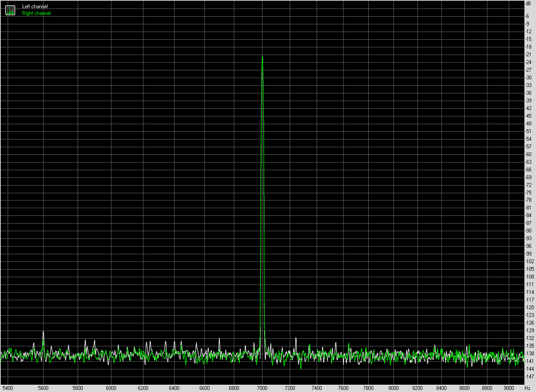Click the spectrum legend icon
This screenshot has height=392, width=536.
click(10, 10)
